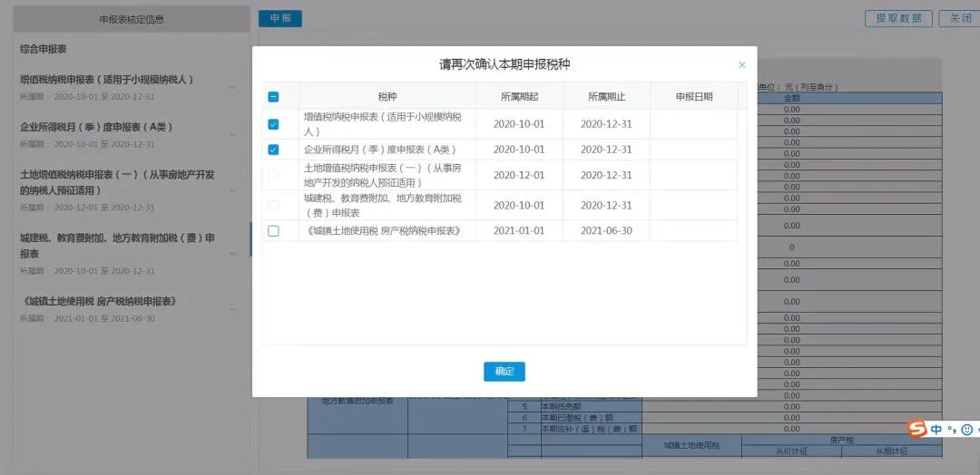Image resolution: width=980 pixels, height=475 pixels.
Task: Click 地方教育附加申报表 cell in background
Action: [358, 401]
